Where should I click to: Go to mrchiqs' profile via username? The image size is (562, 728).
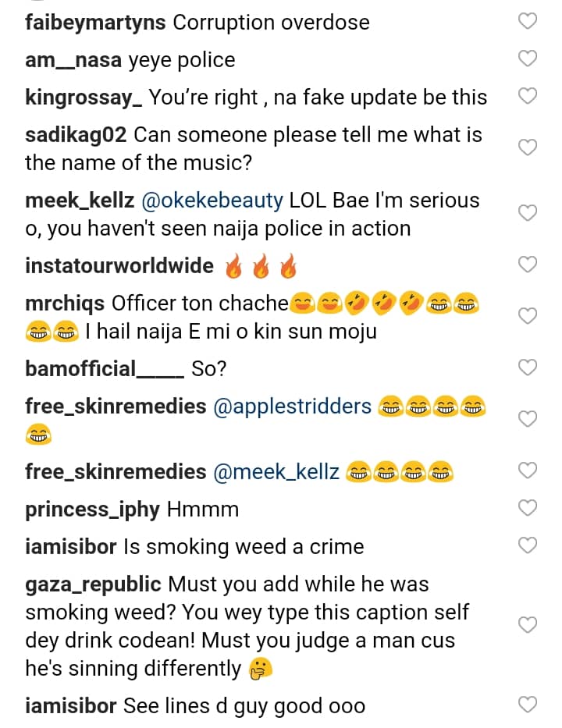(x=65, y=303)
